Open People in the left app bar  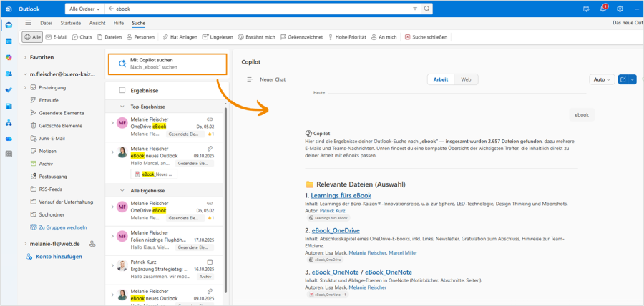click(x=9, y=74)
